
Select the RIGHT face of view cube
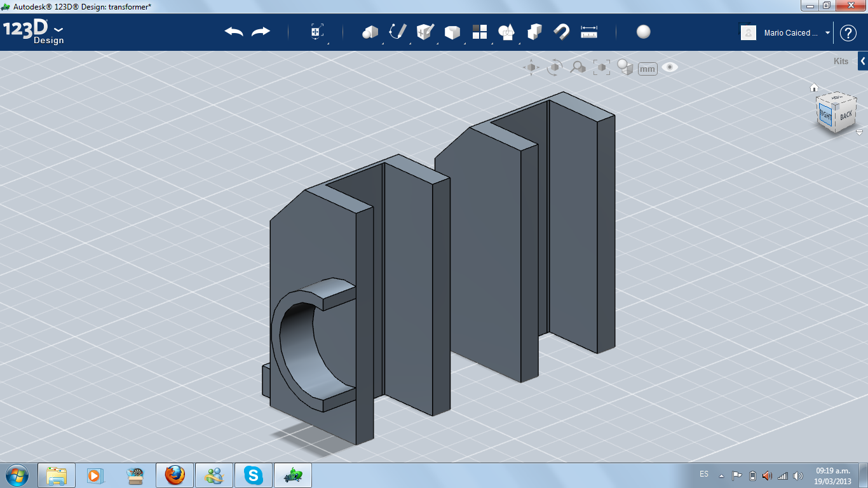click(825, 115)
